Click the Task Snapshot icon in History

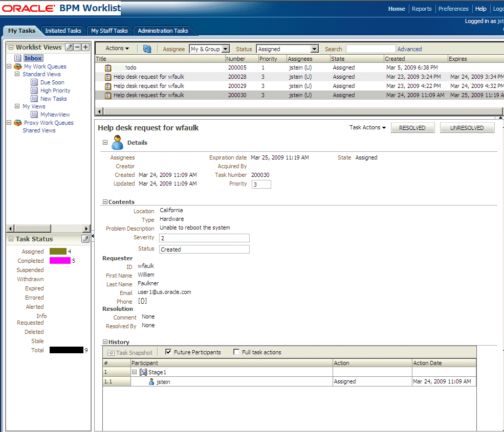click(111, 352)
